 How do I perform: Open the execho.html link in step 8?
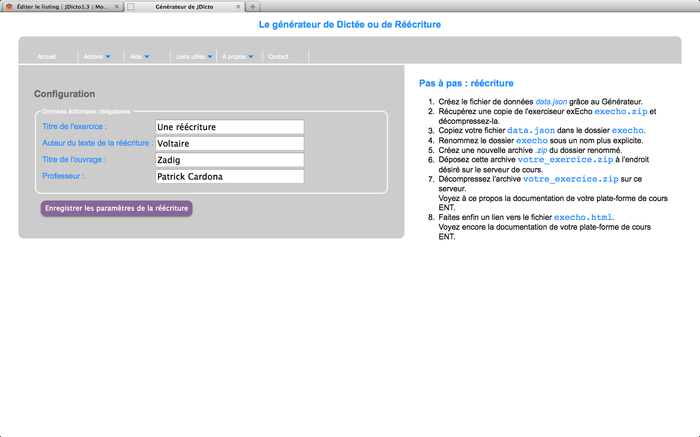pos(582,216)
